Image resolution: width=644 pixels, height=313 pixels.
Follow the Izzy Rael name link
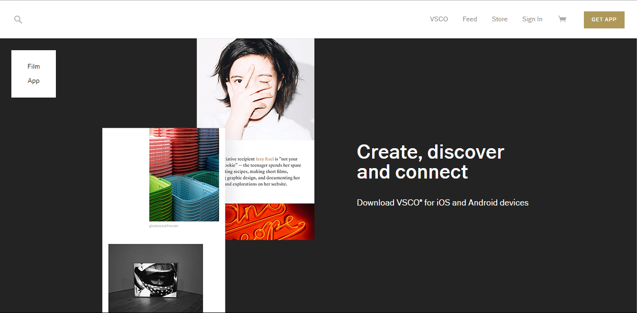click(x=265, y=159)
